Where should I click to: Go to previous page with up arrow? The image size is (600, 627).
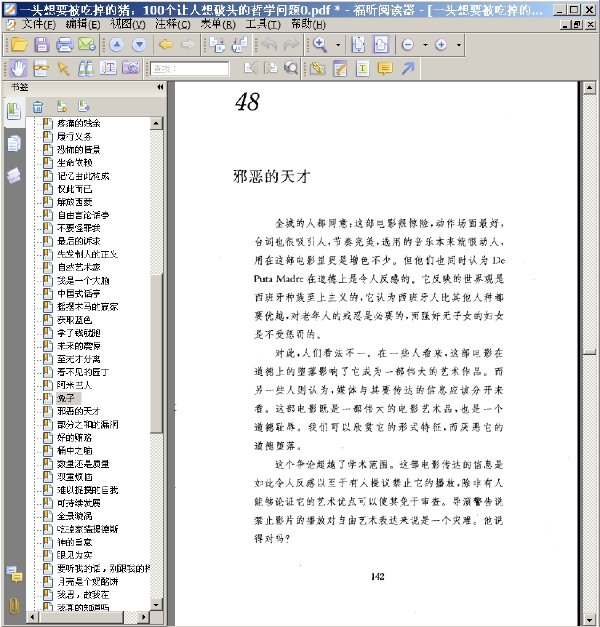(116, 44)
